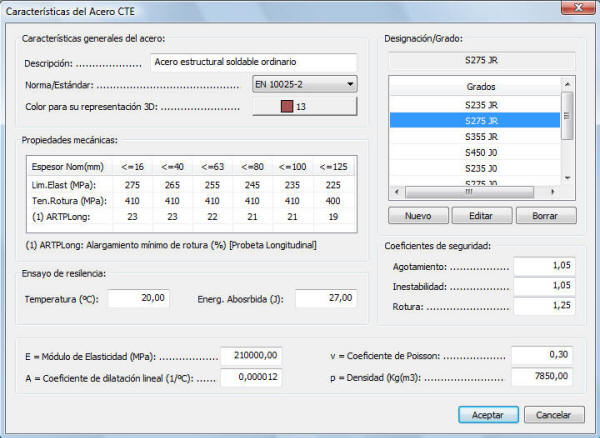The height and width of the screenshot is (438, 600).
Task: Click Ten.Rotura cell 400 under <=125
Action: click(333, 201)
